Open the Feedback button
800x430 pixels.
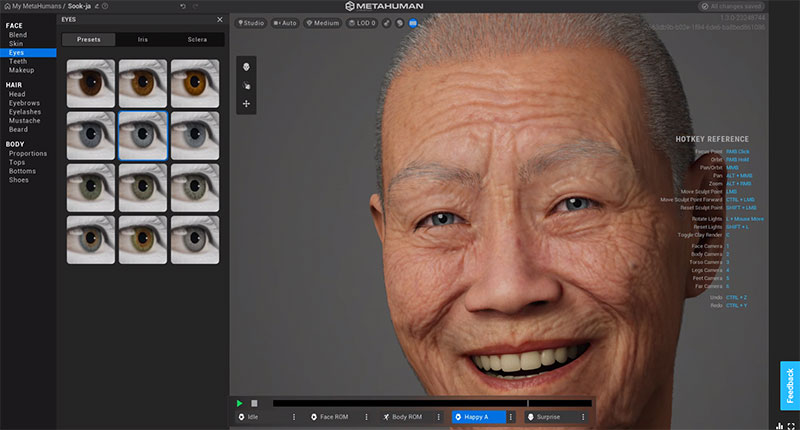(790, 386)
